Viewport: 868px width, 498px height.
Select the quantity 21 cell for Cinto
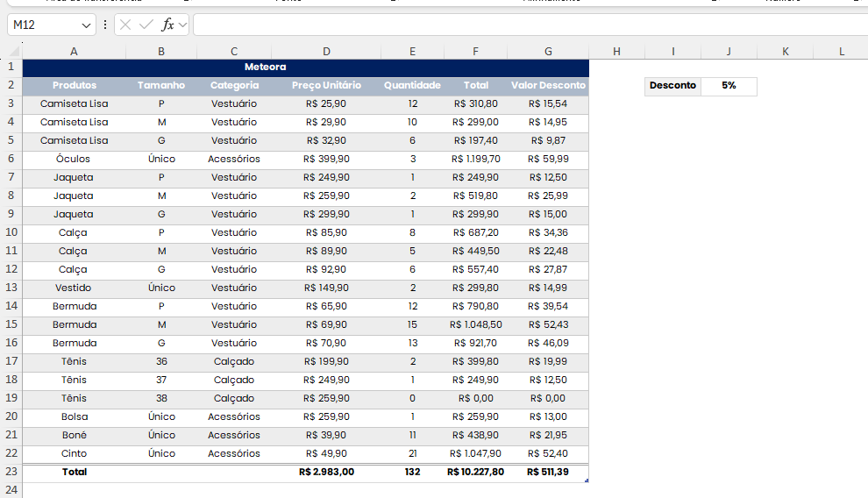(412, 453)
